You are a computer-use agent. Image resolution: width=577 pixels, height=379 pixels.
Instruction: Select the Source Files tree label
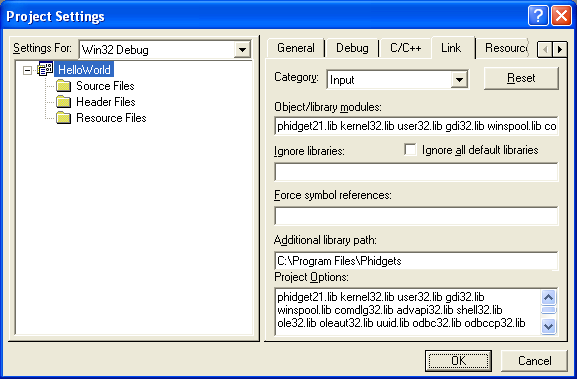tap(105, 86)
